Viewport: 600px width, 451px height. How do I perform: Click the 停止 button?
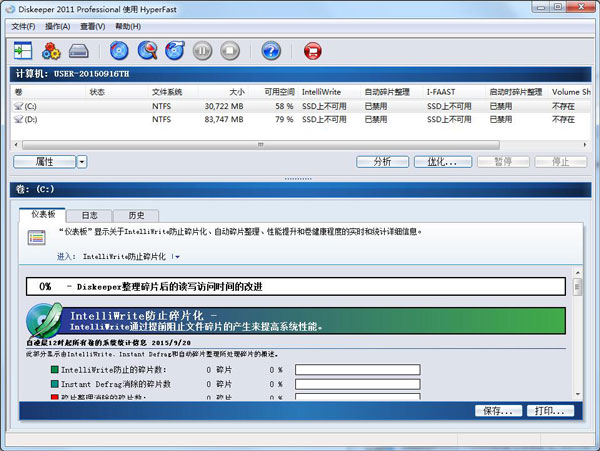(x=561, y=162)
